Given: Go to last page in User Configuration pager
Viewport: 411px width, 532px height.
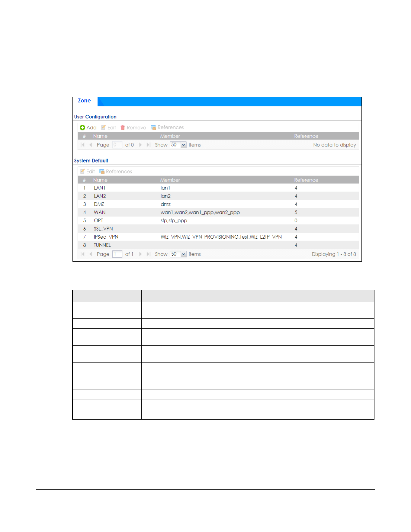Looking at the screenshot, I should (x=148, y=145).
